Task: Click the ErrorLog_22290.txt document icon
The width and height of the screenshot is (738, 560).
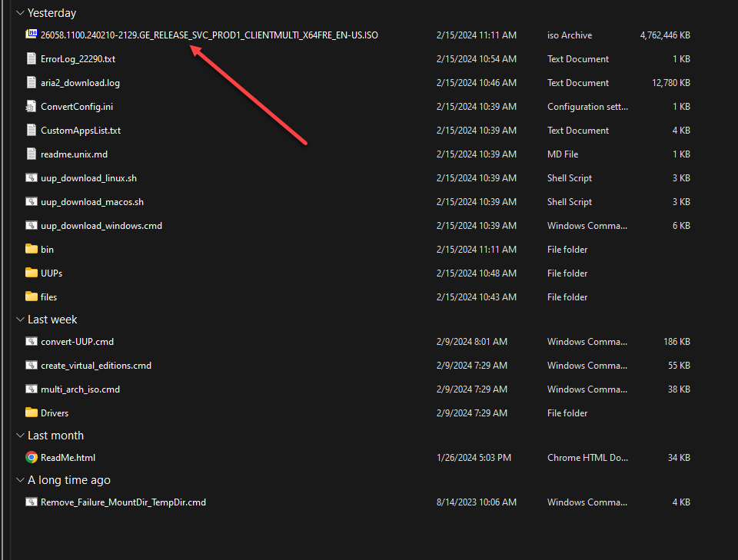Action: pyautogui.click(x=32, y=59)
